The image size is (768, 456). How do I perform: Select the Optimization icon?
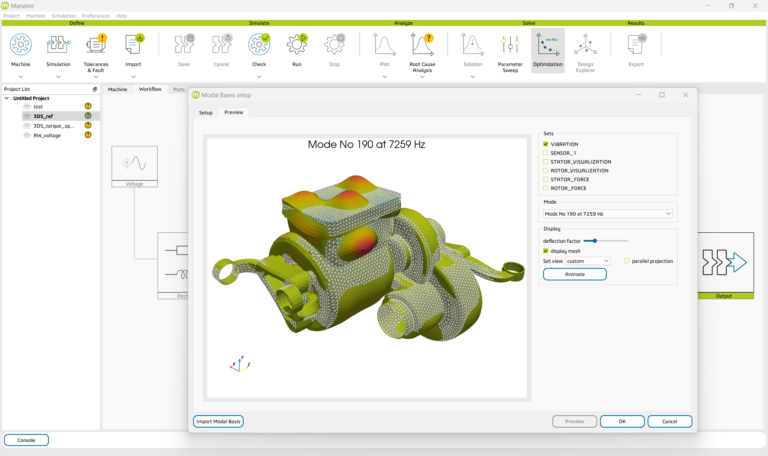(x=548, y=45)
